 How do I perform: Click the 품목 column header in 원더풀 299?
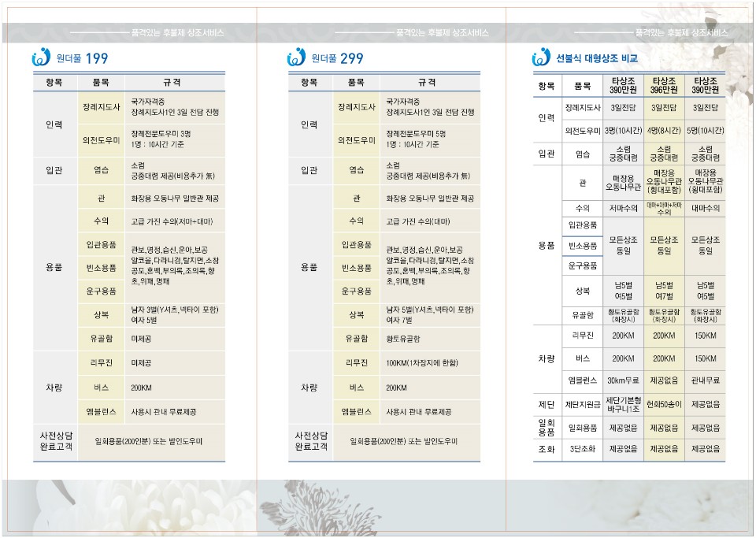pos(356,83)
